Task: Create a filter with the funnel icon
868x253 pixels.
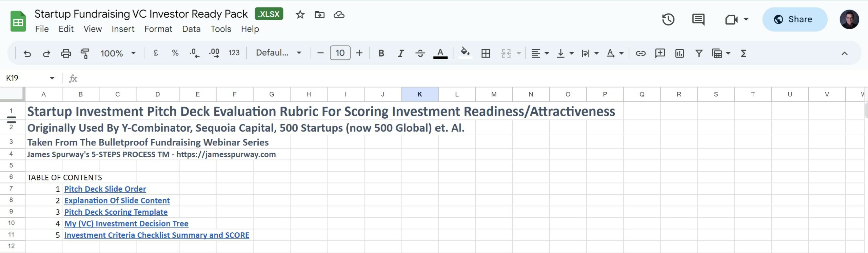Action: click(699, 53)
